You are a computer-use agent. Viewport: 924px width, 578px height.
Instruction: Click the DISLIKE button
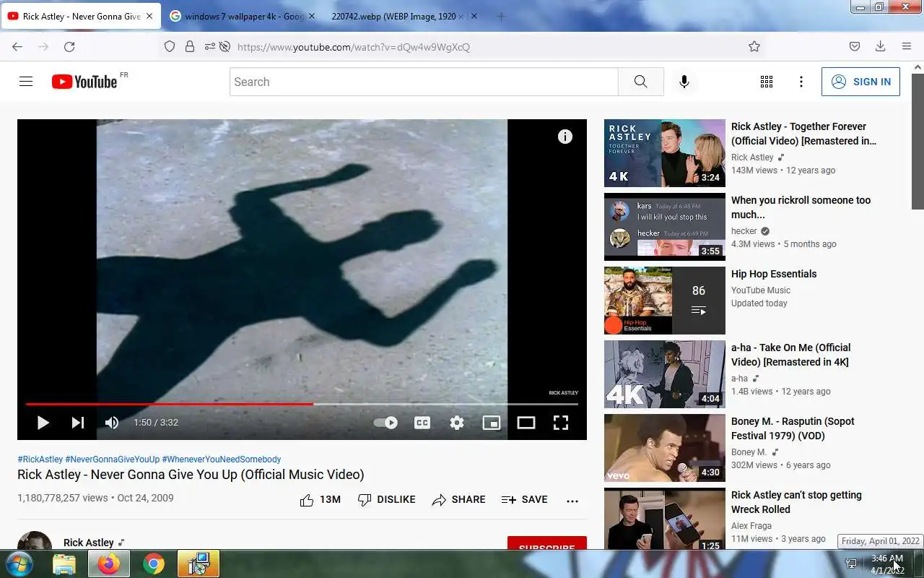[x=387, y=500]
